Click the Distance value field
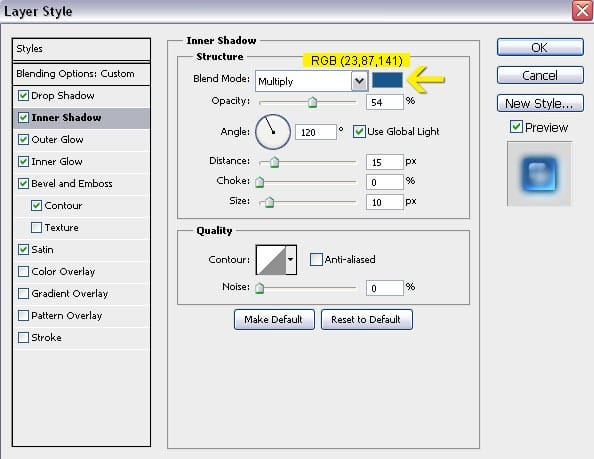Viewport: 594px width, 459px height. pyautogui.click(x=385, y=162)
